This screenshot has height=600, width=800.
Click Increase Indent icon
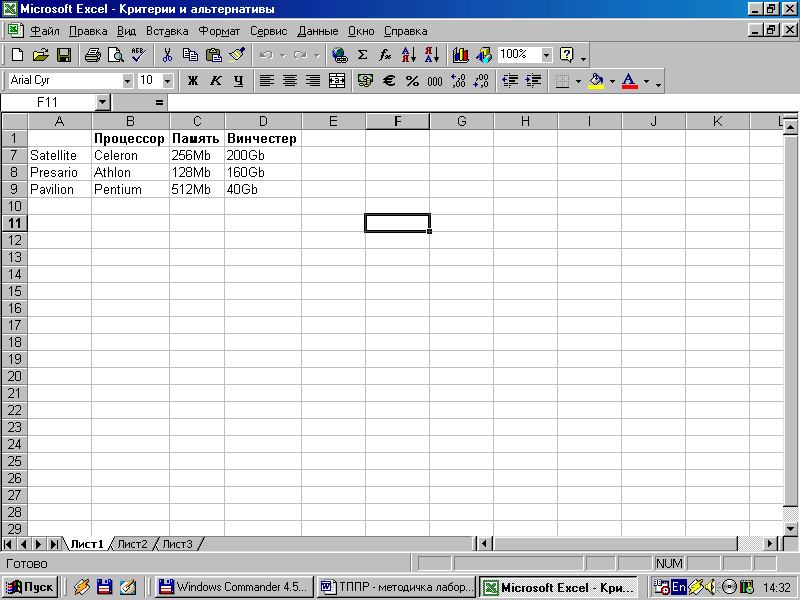pos(533,81)
